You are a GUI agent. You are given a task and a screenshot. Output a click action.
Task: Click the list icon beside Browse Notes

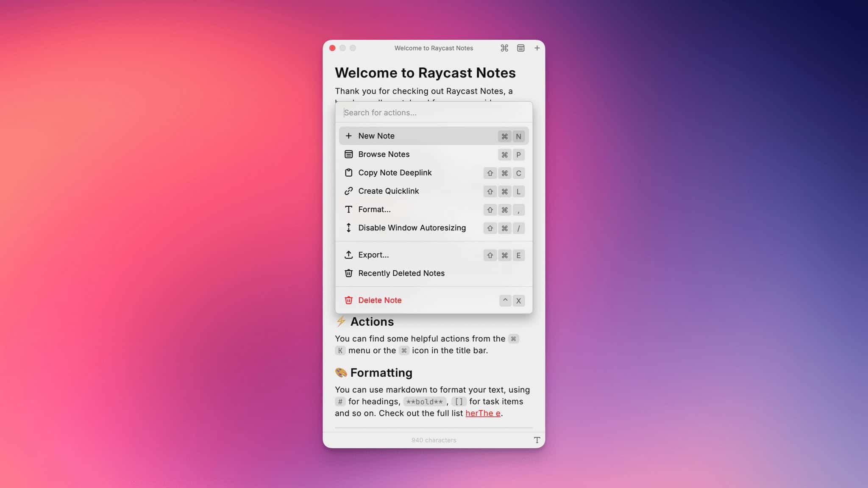pyautogui.click(x=348, y=154)
